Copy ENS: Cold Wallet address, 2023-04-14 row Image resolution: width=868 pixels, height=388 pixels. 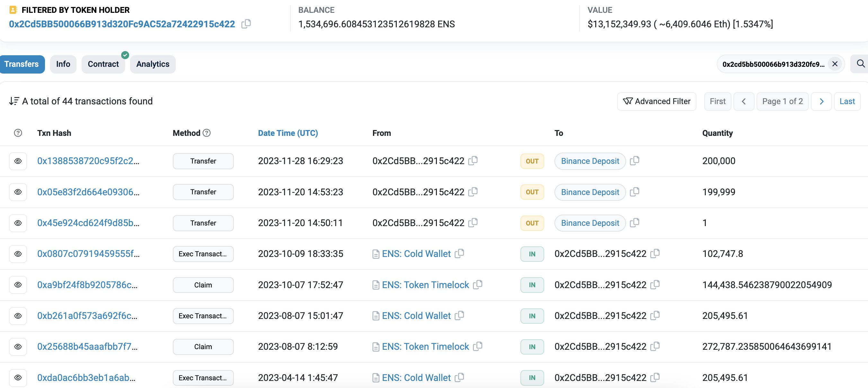[x=460, y=377]
